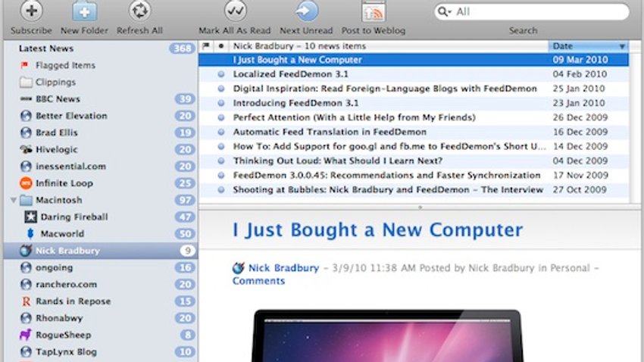Click the RogueSheep purple sheep icon
The image size is (644, 362).
coord(26,335)
